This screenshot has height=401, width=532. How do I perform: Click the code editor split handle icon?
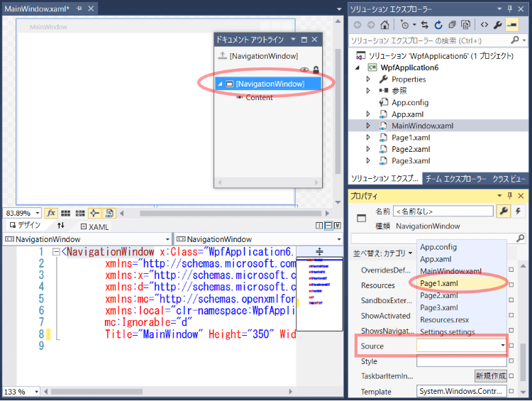[x=319, y=252]
